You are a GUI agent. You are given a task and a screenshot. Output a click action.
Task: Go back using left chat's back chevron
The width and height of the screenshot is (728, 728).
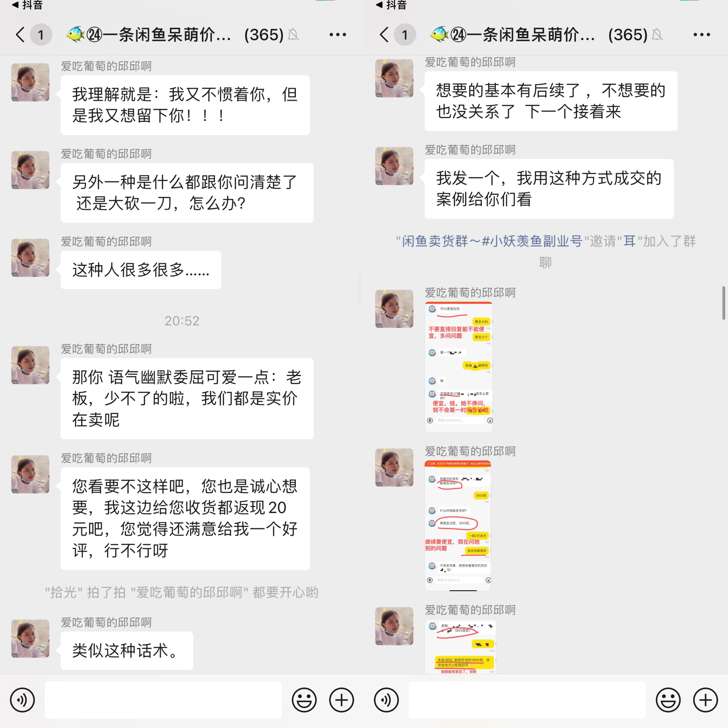tap(20, 35)
